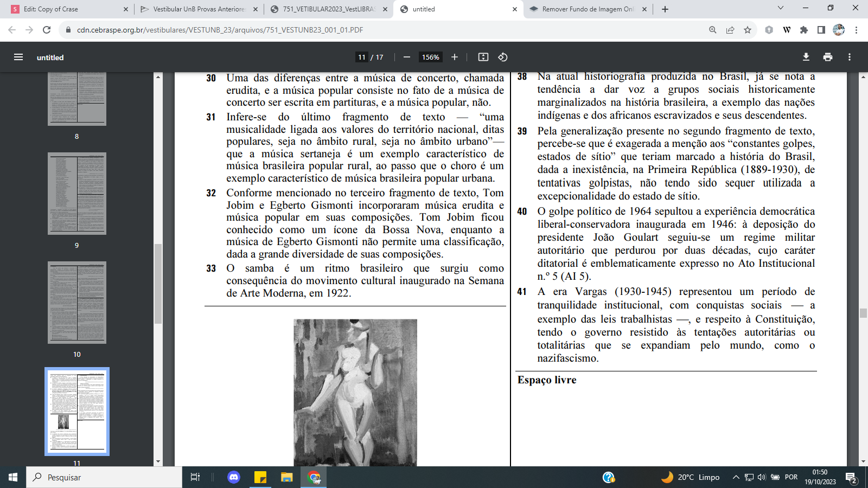The height and width of the screenshot is (488, 868).
Task: Print the PDF document
Action: pos(828,57)
